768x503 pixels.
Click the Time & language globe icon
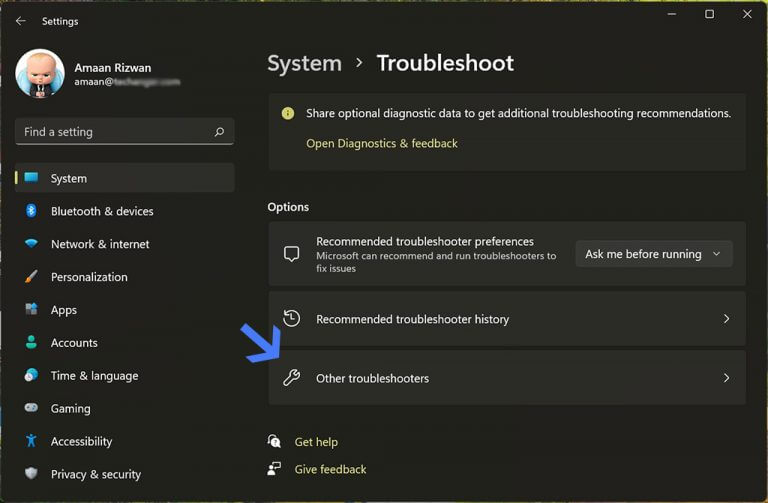31,375
